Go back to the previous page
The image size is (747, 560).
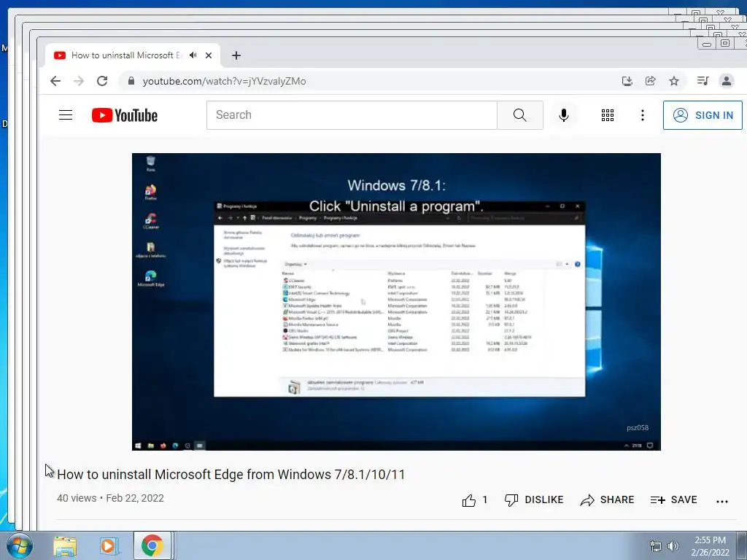55,81
